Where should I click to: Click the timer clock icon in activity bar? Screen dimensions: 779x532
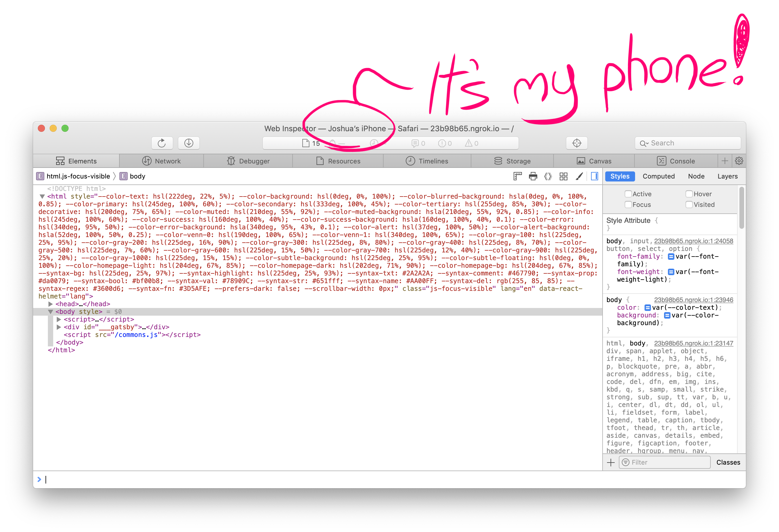(374, 143)
